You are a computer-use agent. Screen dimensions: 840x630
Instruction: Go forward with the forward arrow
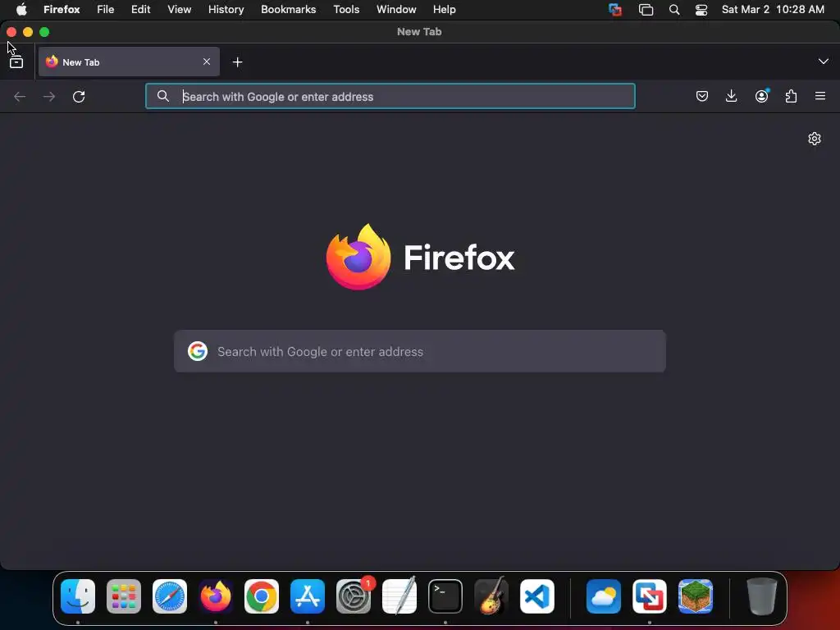click(48, 97)
